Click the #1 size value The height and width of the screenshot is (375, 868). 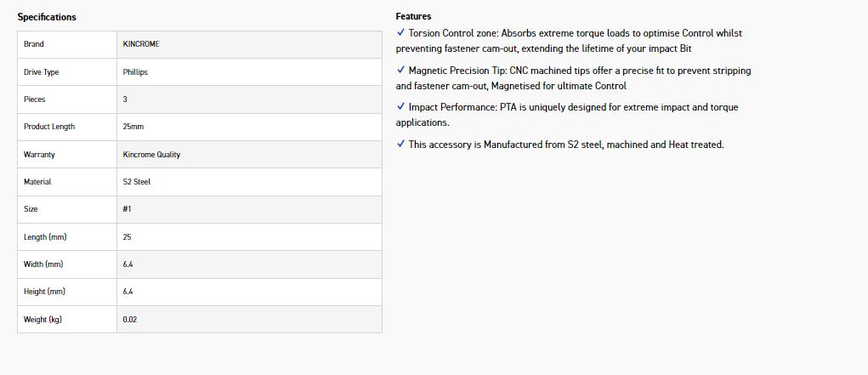[128, 209]
